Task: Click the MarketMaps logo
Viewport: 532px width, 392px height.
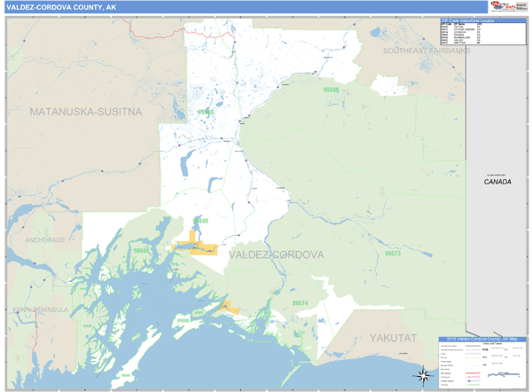Action: click(x=501, y=6)
